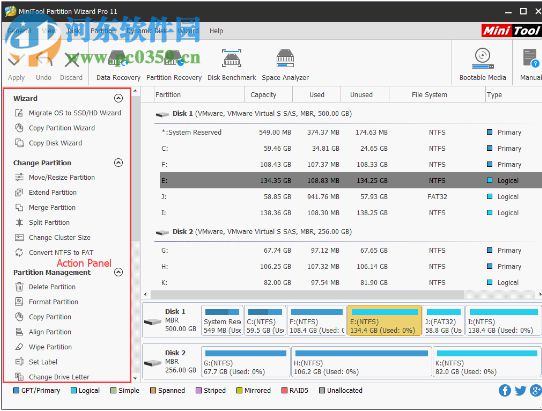This screenshot has width=542, height=411.
Task: Select F:(NTFS) block in disk map
Action: click(316, 321)
